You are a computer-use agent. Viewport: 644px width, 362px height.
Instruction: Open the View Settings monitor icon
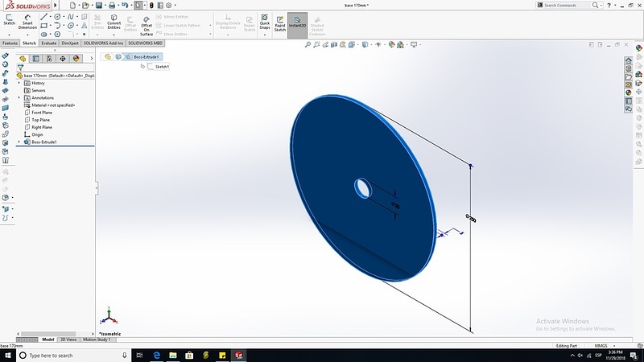414,44
